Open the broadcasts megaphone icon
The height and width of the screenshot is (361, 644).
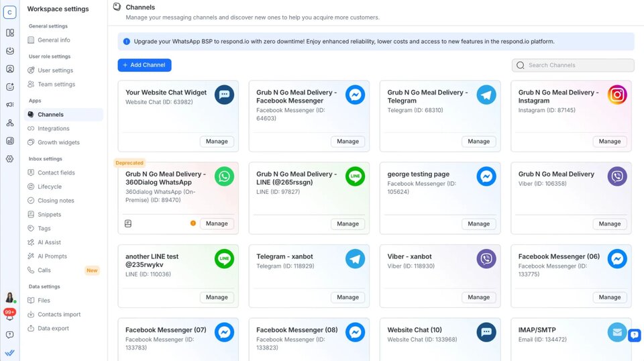pyautogui.click(x=10, y=105)
